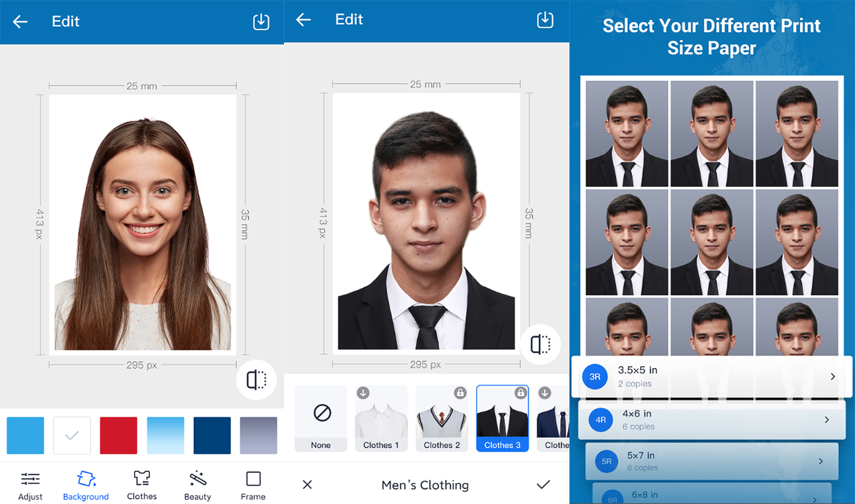Tap the back arrow in left Edit screen

pyautogui.click(x=20, y=22)
